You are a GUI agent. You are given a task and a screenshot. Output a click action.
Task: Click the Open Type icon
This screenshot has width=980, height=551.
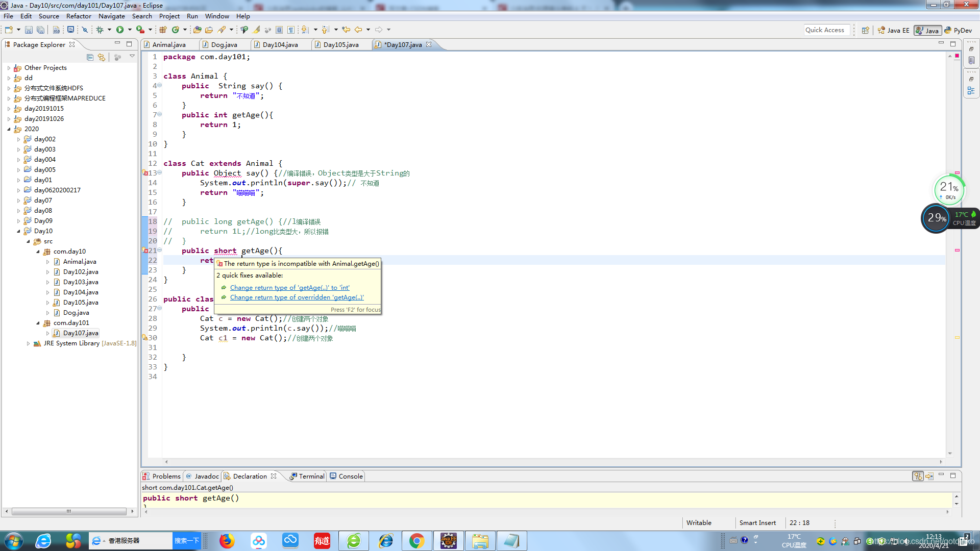pos(197,30)
